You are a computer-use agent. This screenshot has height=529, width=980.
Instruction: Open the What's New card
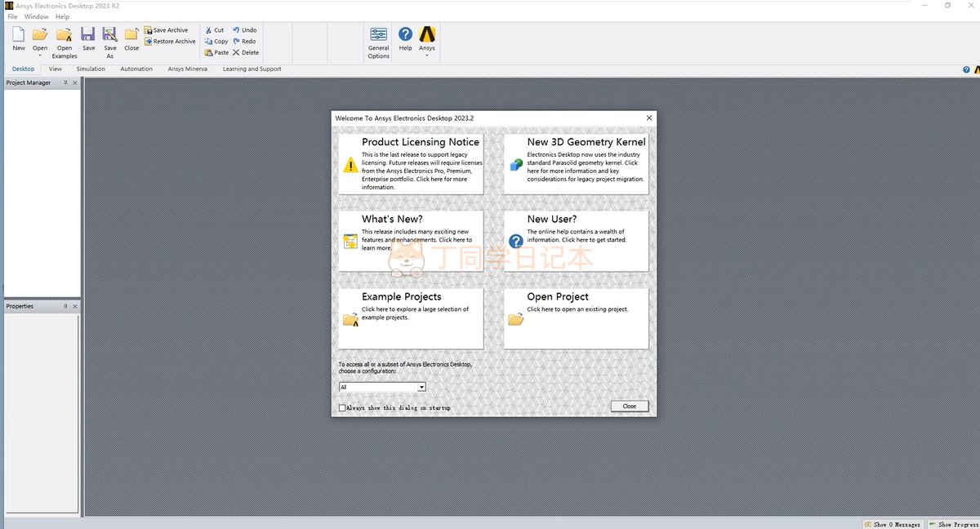click(x=411, y=241)
